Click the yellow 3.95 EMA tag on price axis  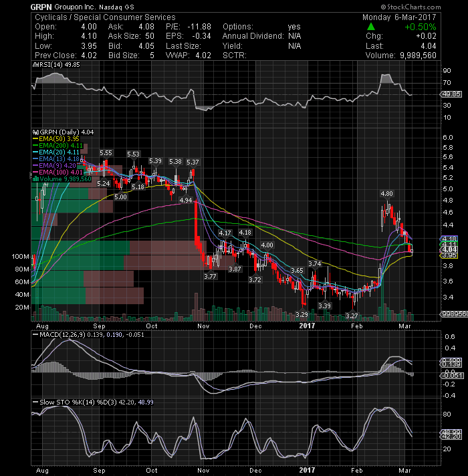pos(449,256)
